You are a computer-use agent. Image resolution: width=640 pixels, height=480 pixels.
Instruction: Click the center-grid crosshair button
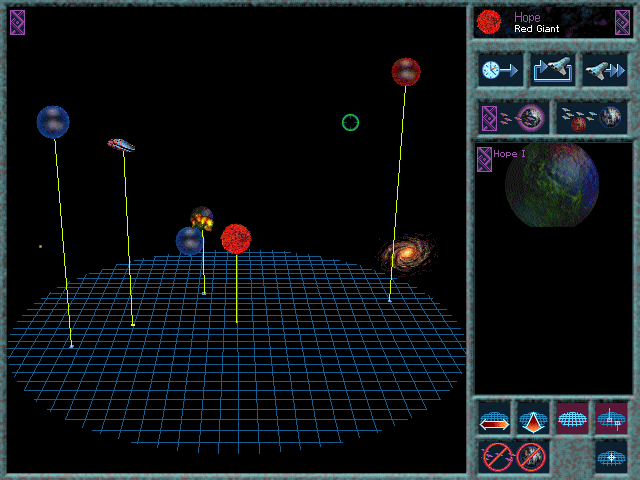point(611,457)
